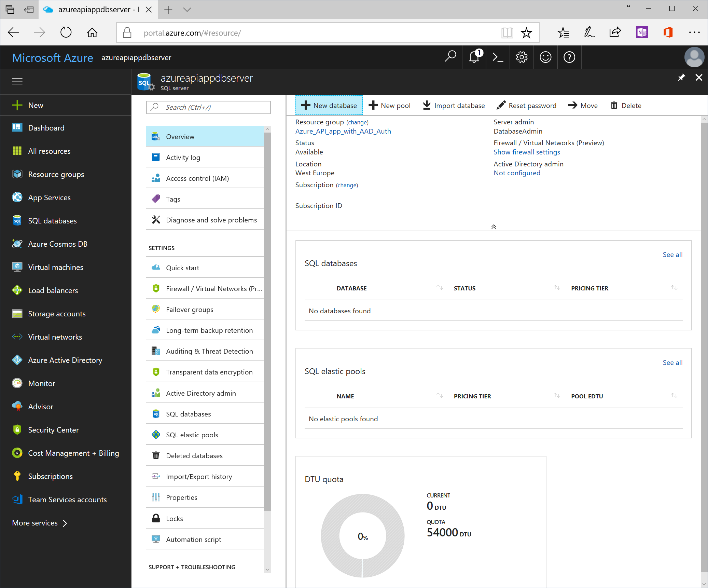
Task: Collapse the essentials panel chevron
Action: [x=494, y=227]
